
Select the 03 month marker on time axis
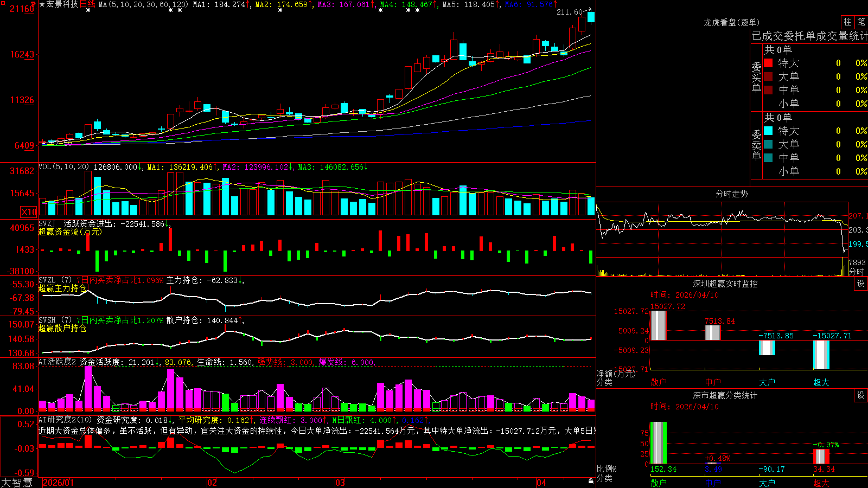point(340,483)
